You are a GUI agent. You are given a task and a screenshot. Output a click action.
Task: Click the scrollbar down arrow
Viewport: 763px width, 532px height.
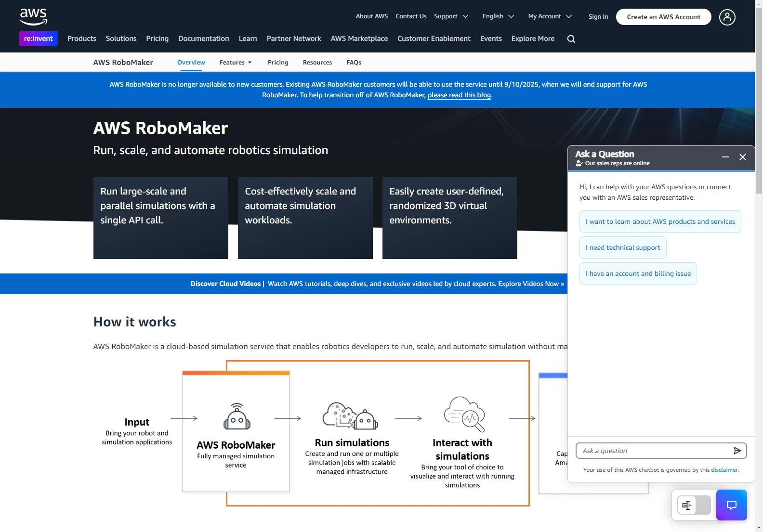759,528
